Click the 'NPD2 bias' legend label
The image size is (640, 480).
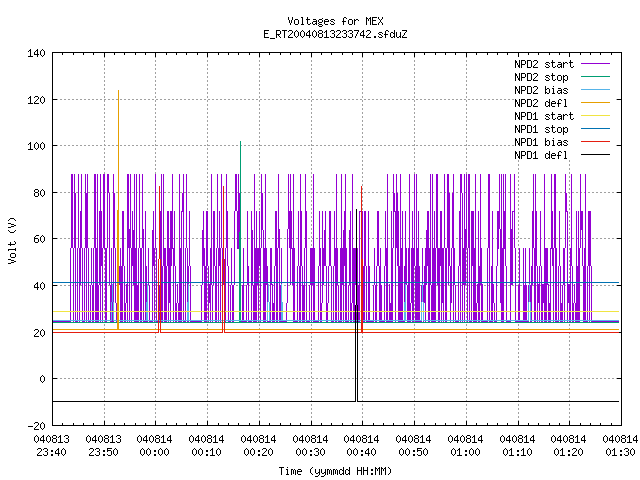click(541, 90)
